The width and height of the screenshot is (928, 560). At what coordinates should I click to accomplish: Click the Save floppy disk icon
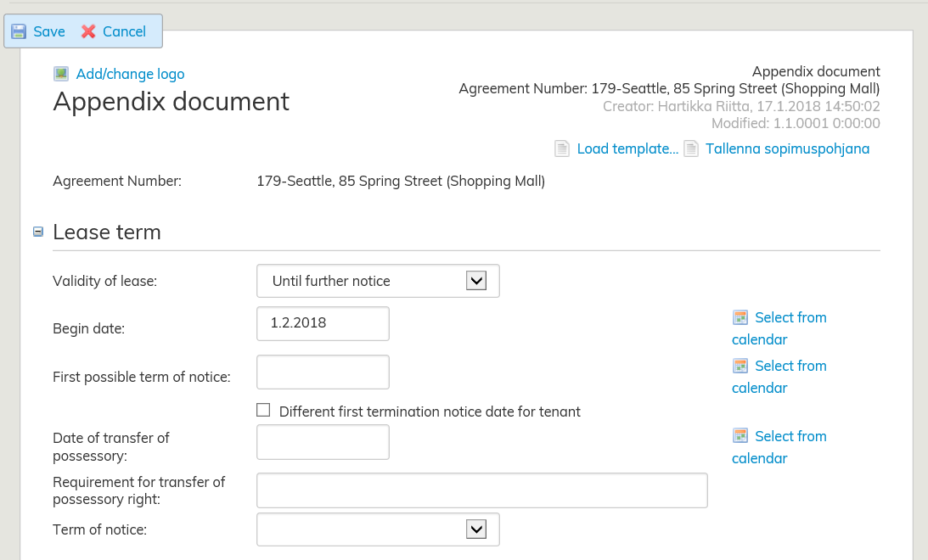(19, 31)
